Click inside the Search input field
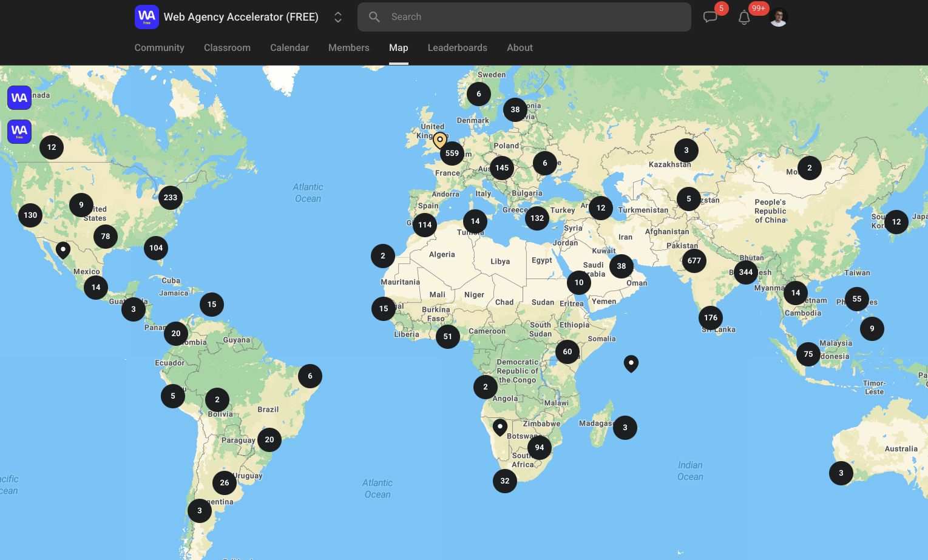Image resolution: width=928 pixels, height=560 pixels. tap(524, 17)
